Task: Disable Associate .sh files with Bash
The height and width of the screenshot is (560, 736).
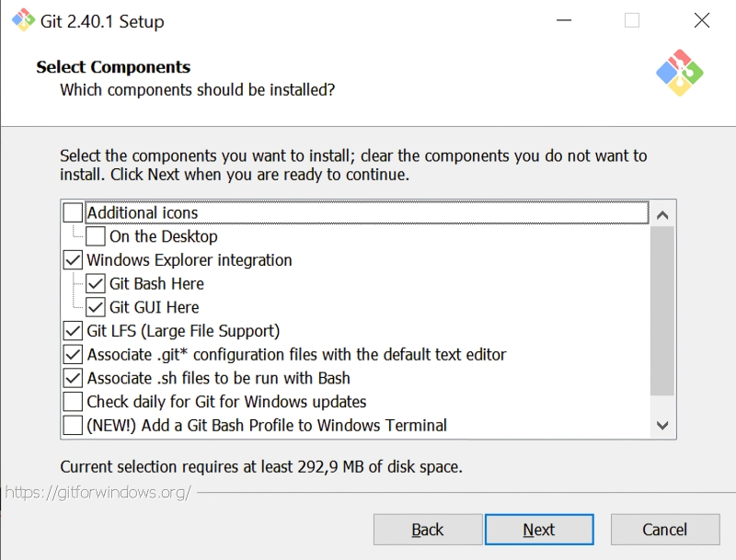Action: click(x=73, y=378)
